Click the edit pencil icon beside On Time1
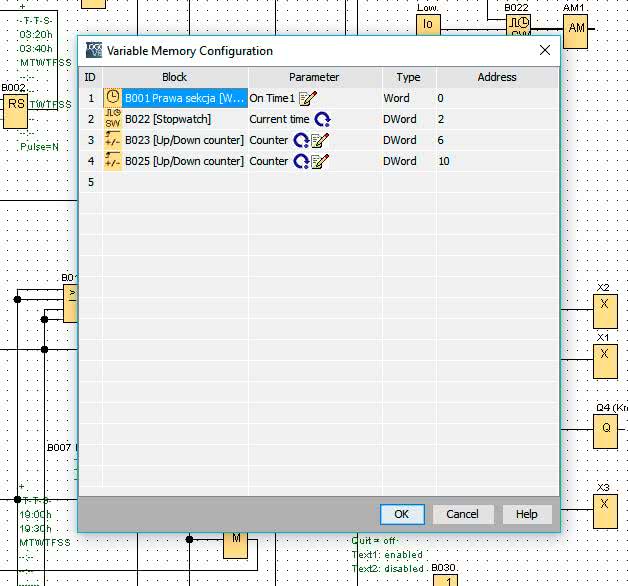 (x=308, y=98)
